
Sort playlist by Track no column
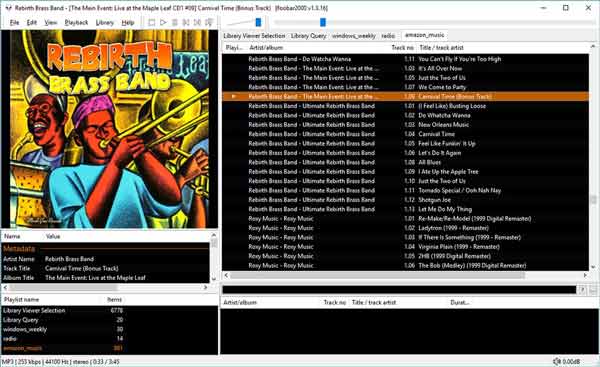pos(403,48)
